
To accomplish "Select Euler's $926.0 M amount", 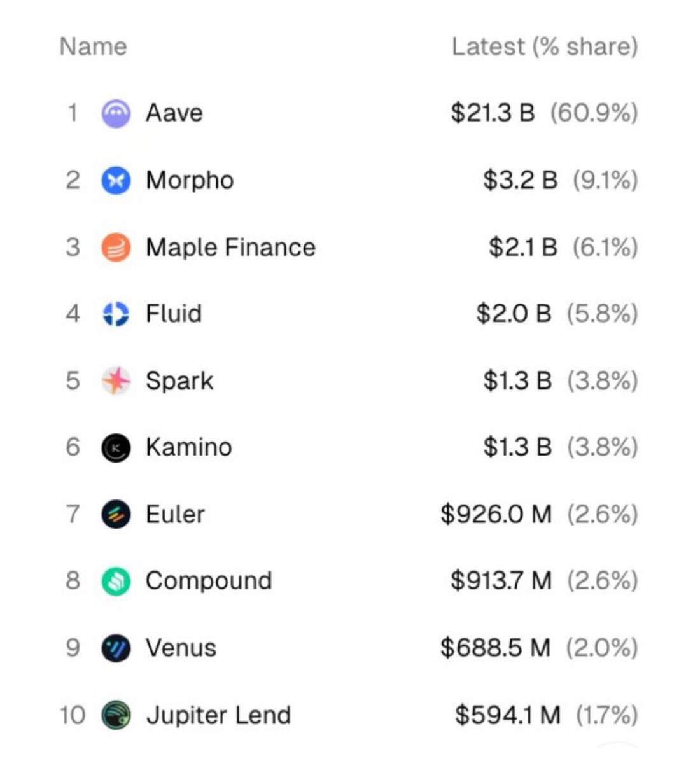I will (496, 514).
